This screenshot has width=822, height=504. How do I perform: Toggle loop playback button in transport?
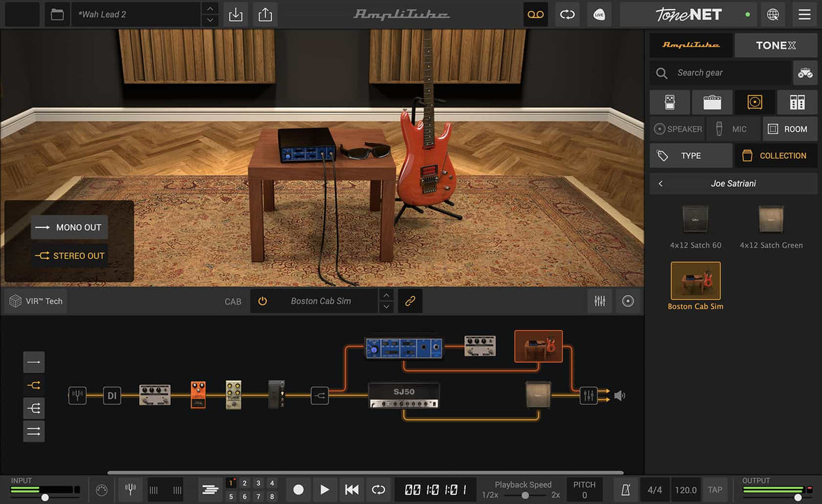tap(378, 490)
